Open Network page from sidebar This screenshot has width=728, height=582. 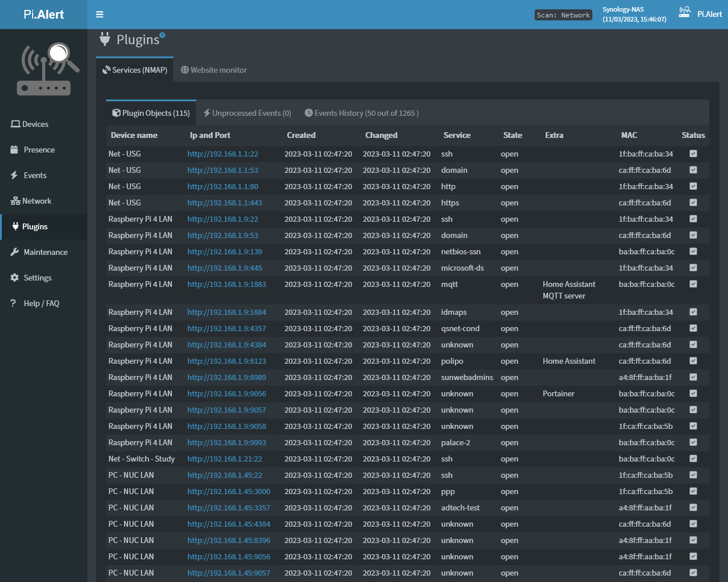[36, 201]
